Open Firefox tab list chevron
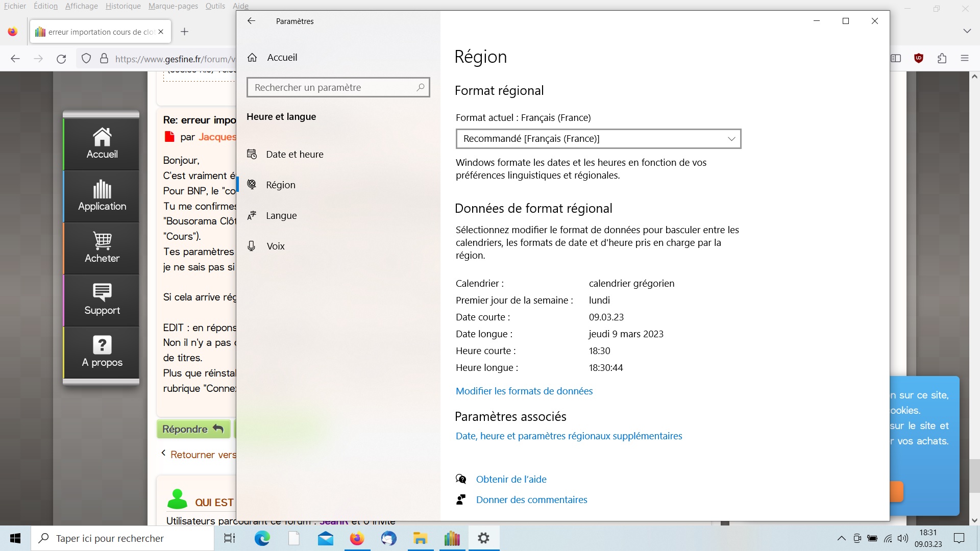The image size is (980, 551). point(967,31)
